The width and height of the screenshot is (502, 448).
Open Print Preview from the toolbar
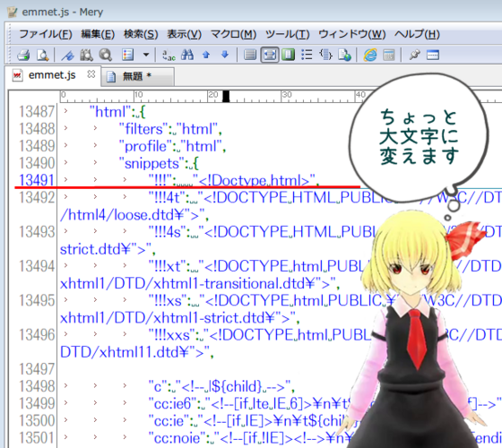[x=42, y=55]
